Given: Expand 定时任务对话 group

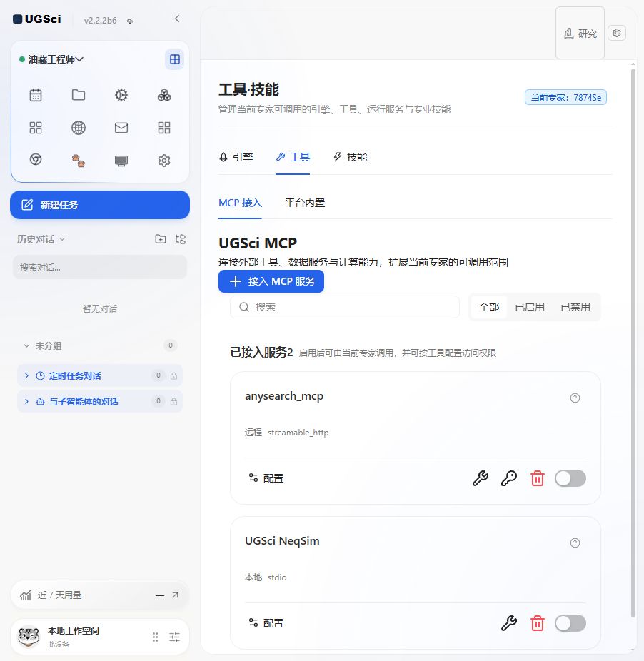Looking at the screenshot, I should tap(26, 375).
